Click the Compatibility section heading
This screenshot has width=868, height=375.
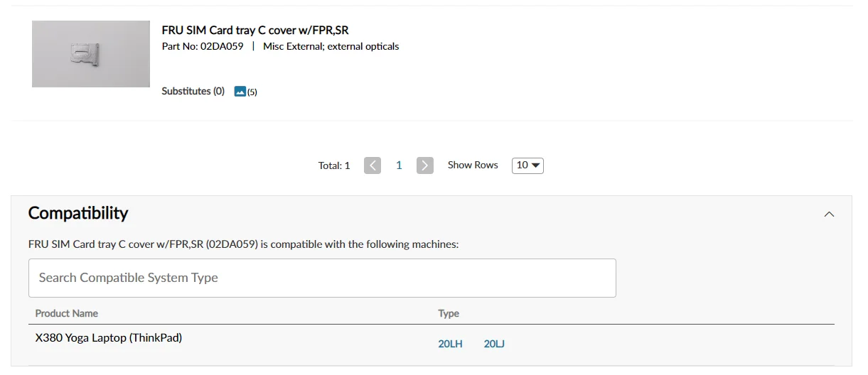click(78, 213)
